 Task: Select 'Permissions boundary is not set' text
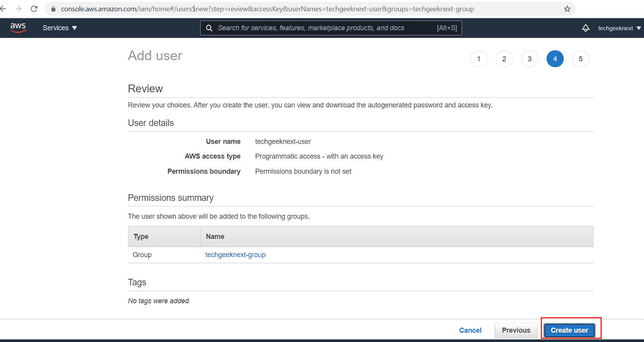point(303,171)
